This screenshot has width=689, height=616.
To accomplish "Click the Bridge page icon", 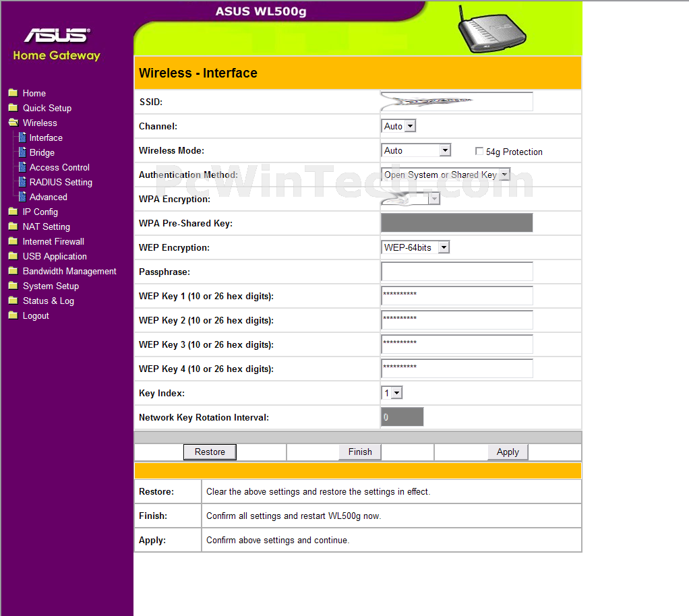I will click(x=22, y=152).
